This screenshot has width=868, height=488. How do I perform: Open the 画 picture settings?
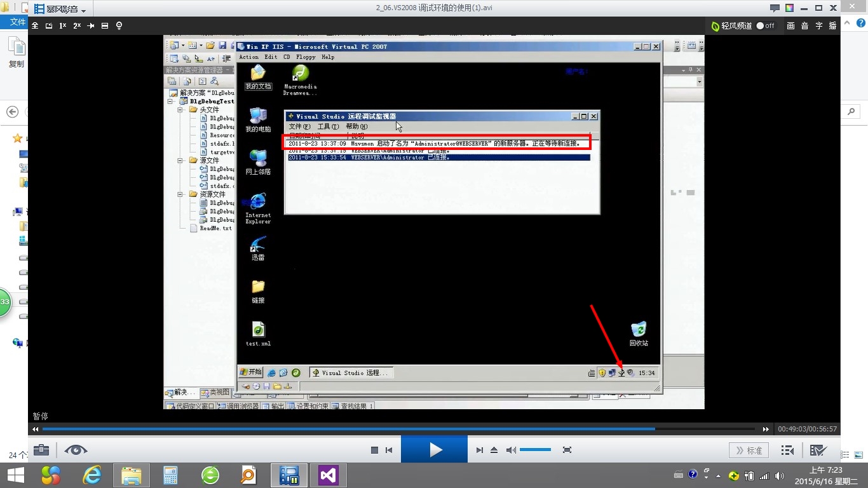pos(790,25)
